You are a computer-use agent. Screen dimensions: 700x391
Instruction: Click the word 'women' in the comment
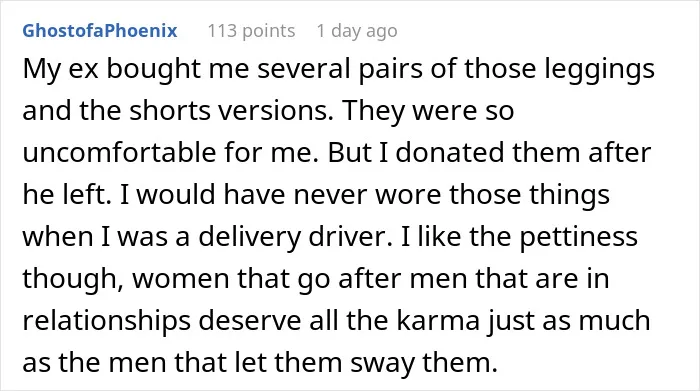181,279
